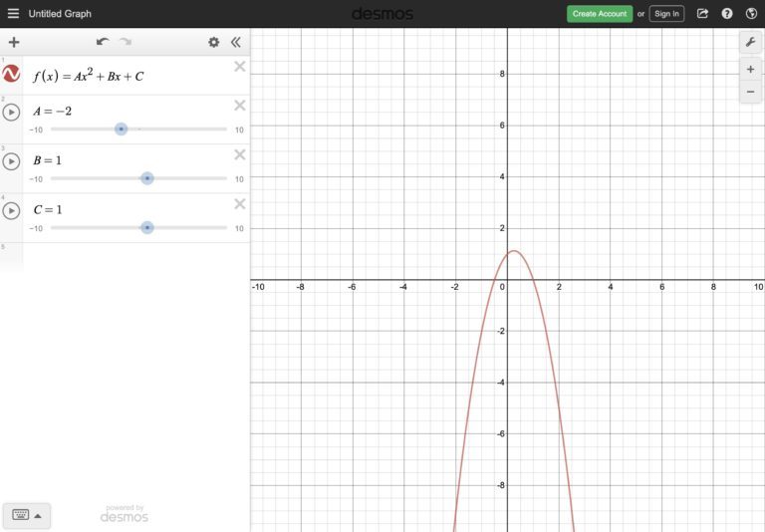The width and height of the screenshot is (765, 532).
Task: Click the −10 lower limit of slider A
Action: [x=36, y=130]
